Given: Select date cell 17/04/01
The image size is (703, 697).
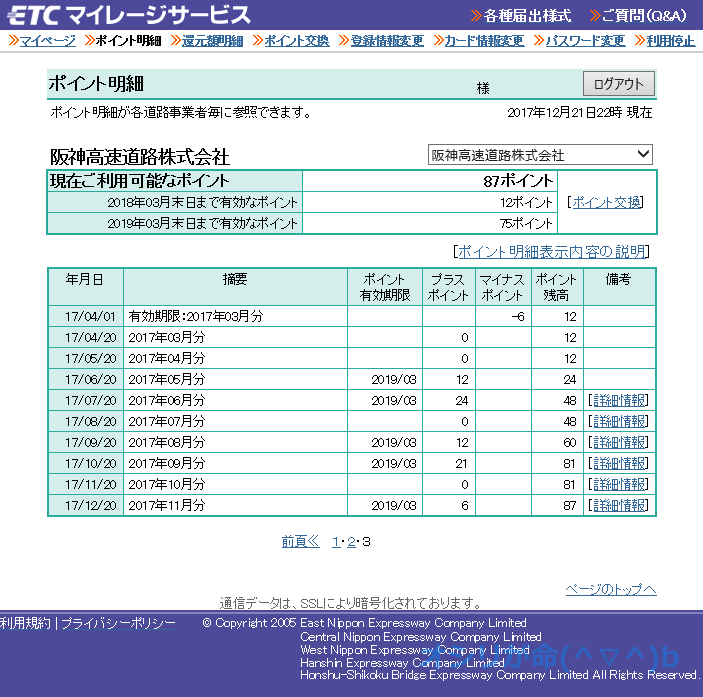Looking at the screenshot, I should click(86, 316).
